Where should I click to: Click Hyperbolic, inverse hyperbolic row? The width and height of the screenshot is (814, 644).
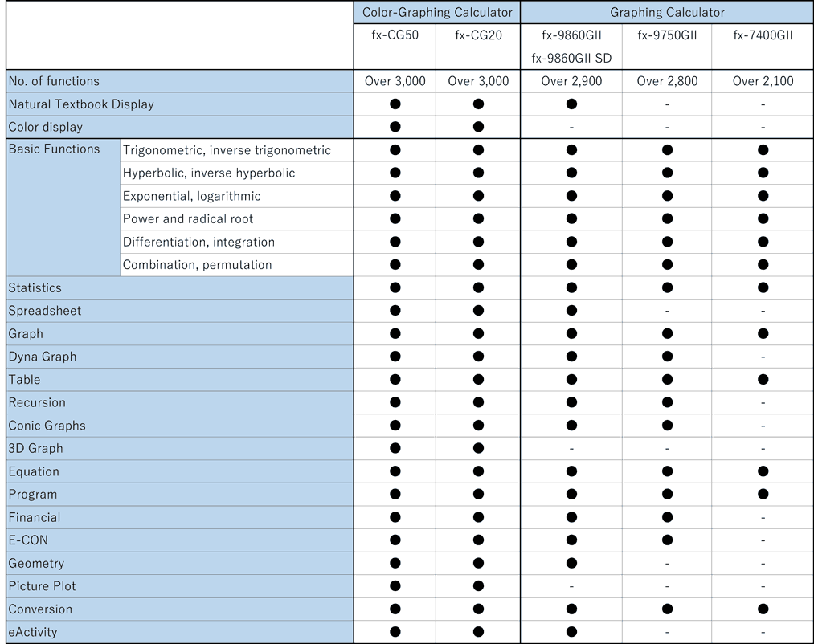coord(209,173)
